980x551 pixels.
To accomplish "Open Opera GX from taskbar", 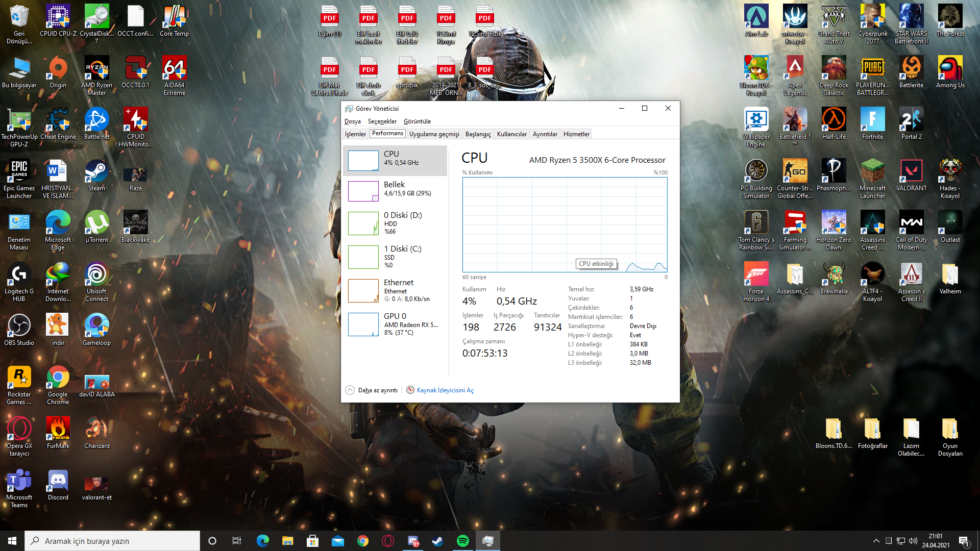I will coord(388,541).
